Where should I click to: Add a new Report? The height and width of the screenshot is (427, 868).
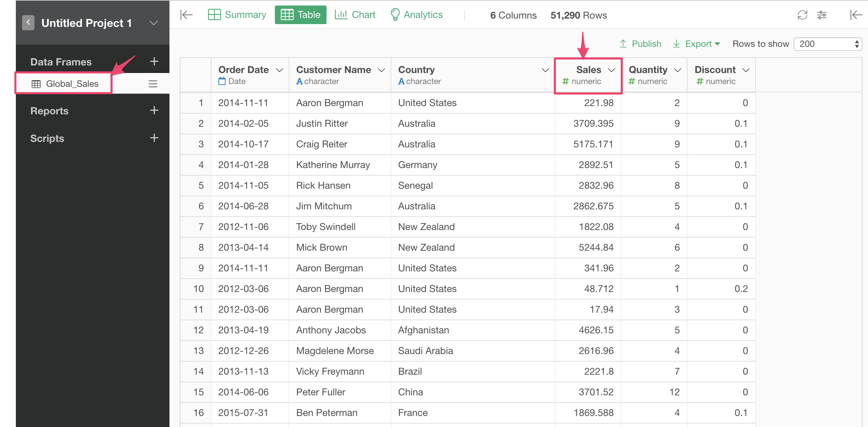pyautogui.click(x=154, y=110)
